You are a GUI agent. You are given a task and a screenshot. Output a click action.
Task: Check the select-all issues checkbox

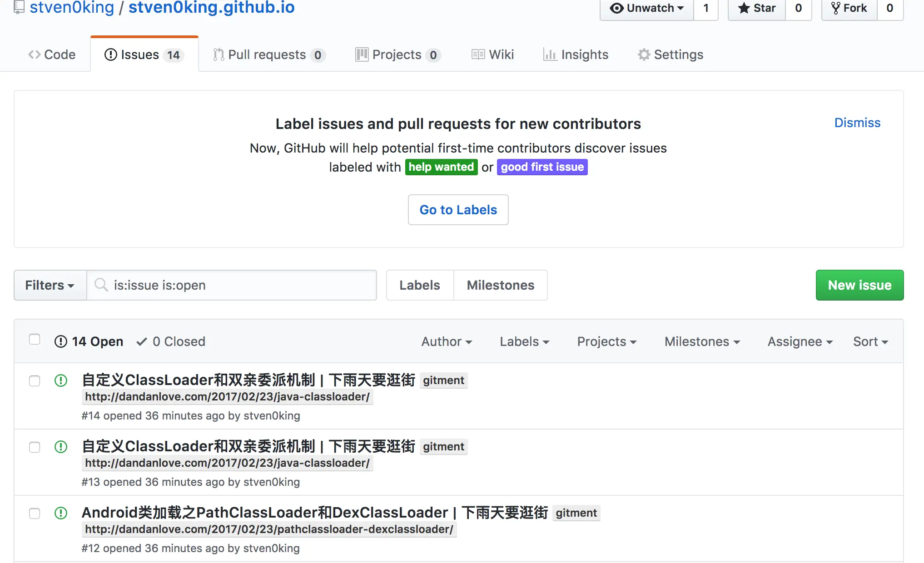(35, 340)
